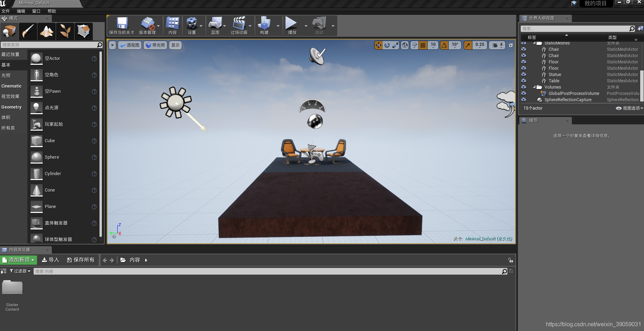Select the rotate gizmo tool in viewport
Image resolution: width=644 pixels, height=331 pixels.
[x=387, y=45]
